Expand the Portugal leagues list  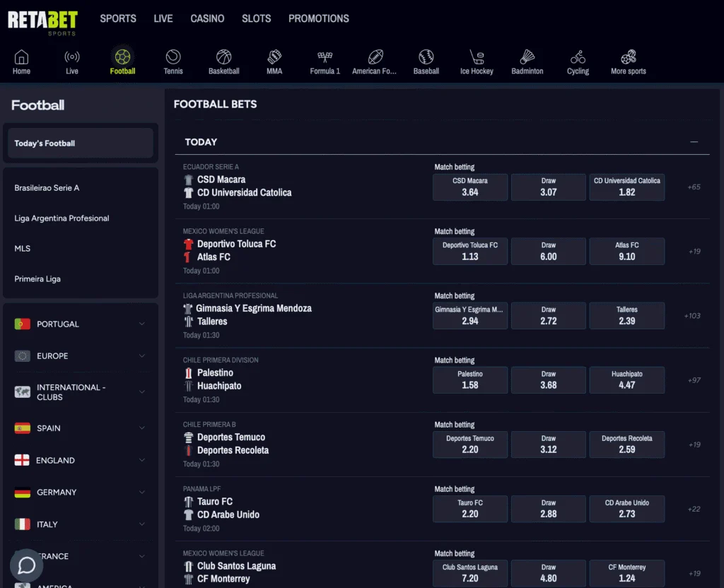[141, 324]
